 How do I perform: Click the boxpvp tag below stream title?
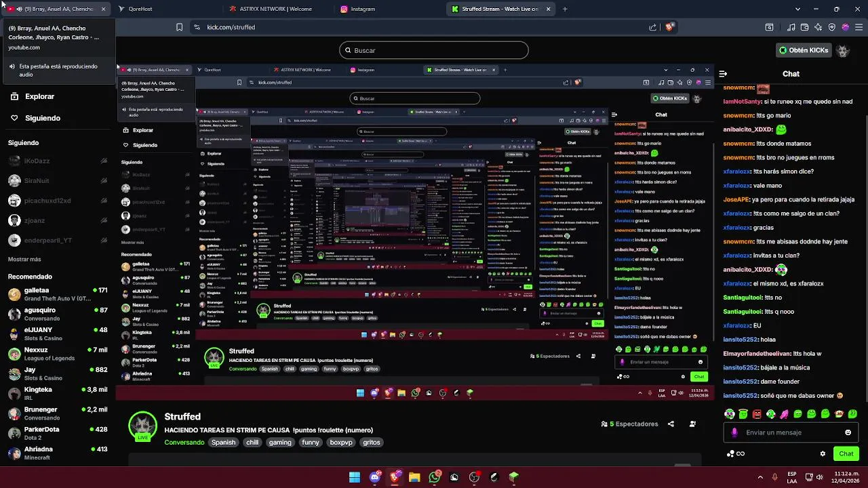(x=341, y=443)
